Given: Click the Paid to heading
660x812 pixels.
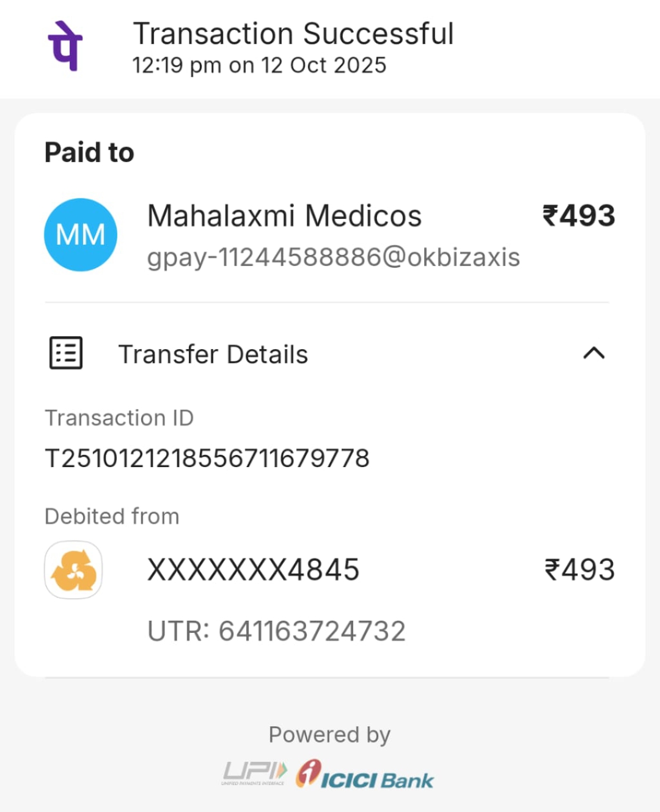Looking at the screenshot, I should click(x=89, y=152).
